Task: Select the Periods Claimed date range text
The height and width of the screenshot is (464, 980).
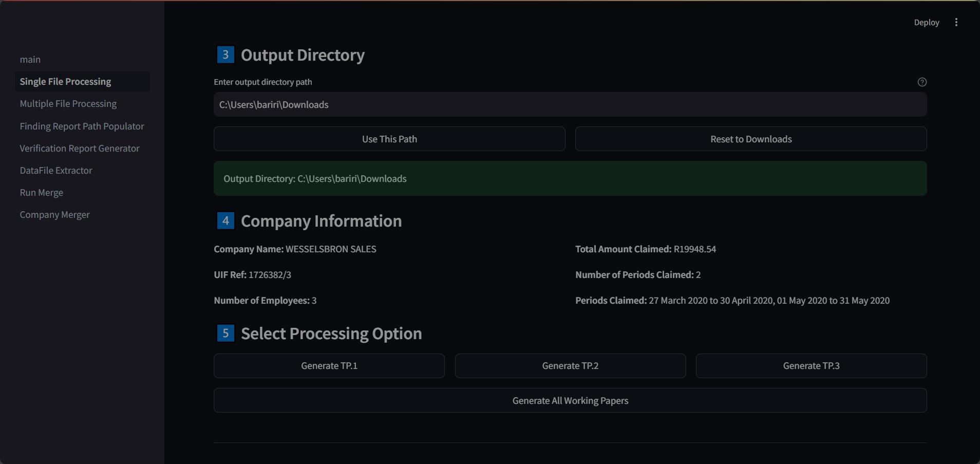Action: tap(732, 301)
